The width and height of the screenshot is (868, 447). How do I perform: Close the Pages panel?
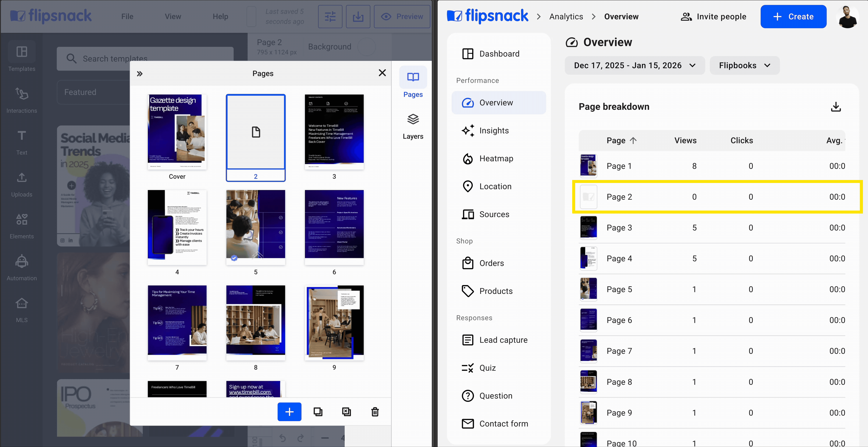coord(382,73)
